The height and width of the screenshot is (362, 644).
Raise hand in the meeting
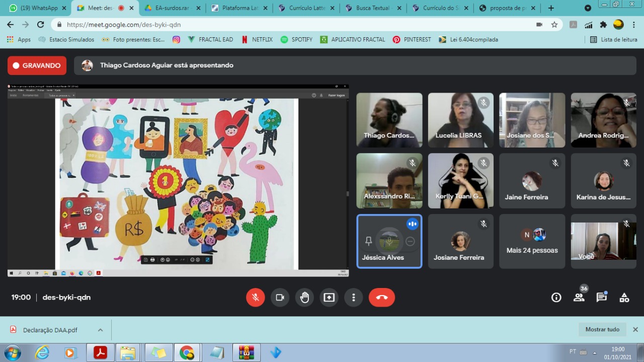coord(304,298)
